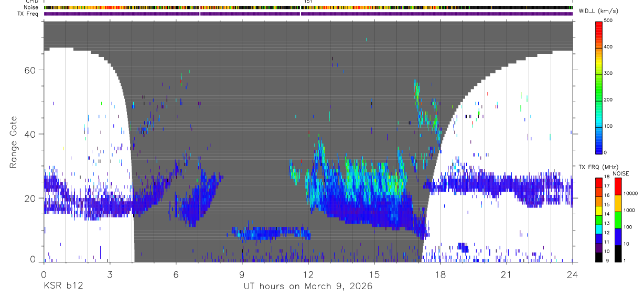Click the "500" label on the WID color bar

point(609,20)
